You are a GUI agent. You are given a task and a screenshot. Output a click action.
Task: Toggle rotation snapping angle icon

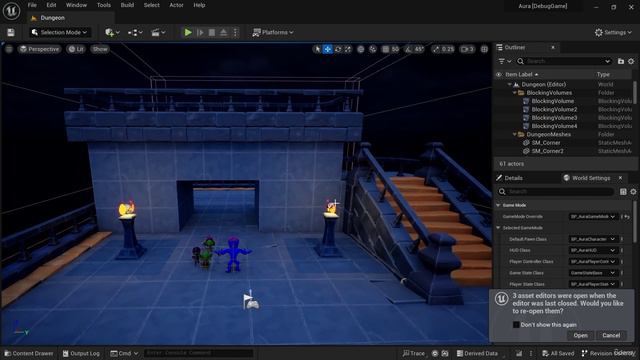coord(409,49)
